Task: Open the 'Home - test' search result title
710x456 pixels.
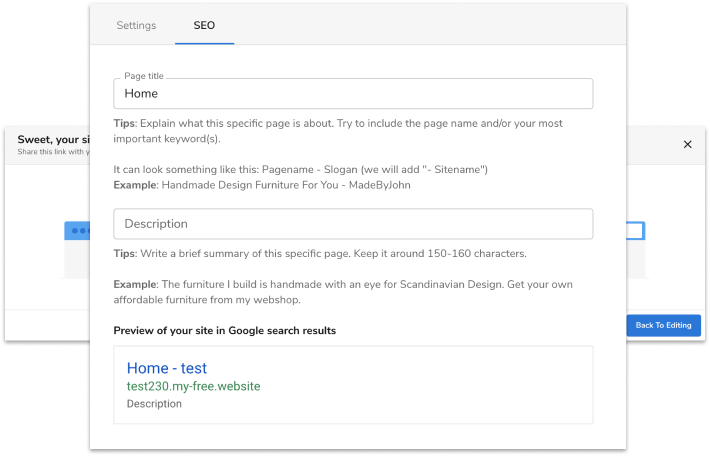Action: point(167,368)
